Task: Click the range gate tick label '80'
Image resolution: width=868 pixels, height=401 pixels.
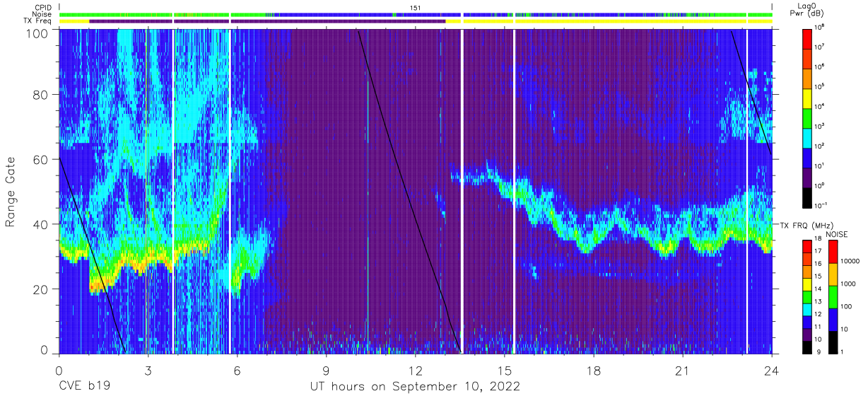Action: click(41, 95)
